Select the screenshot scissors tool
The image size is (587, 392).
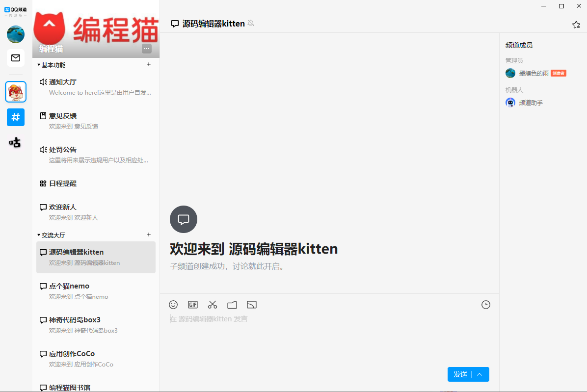pos(212,305)
